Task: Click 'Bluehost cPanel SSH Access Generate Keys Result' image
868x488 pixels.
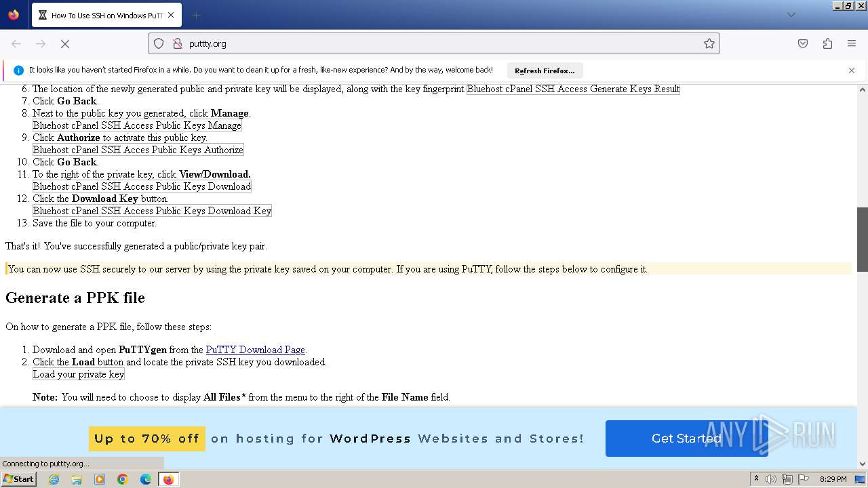Action: [x=573, y=89]
